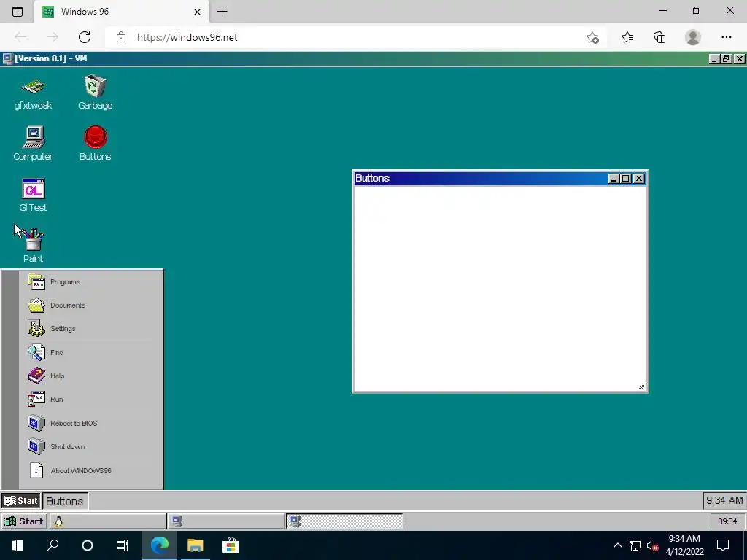Minimize the Version 0.1 VM window

713,58
